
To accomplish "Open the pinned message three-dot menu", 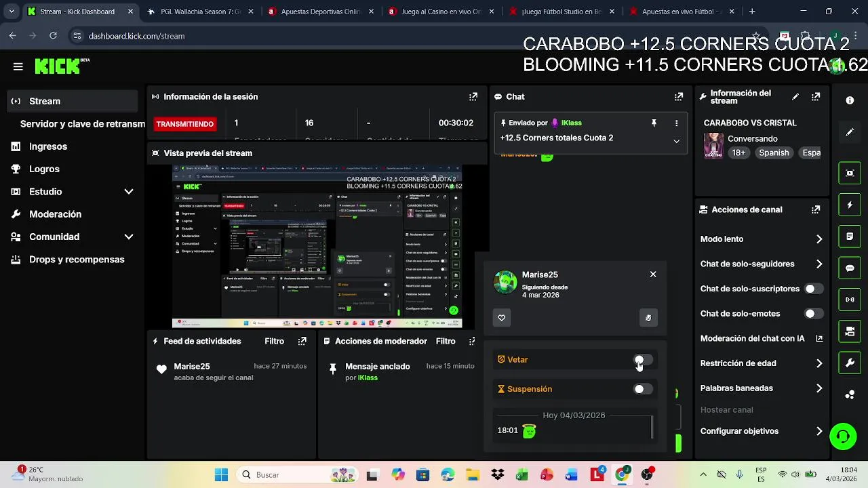I will click(676, 123).
